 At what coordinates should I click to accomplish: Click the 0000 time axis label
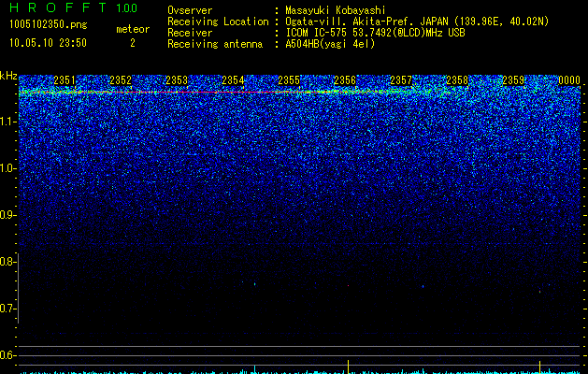click(x=569, y=80)
